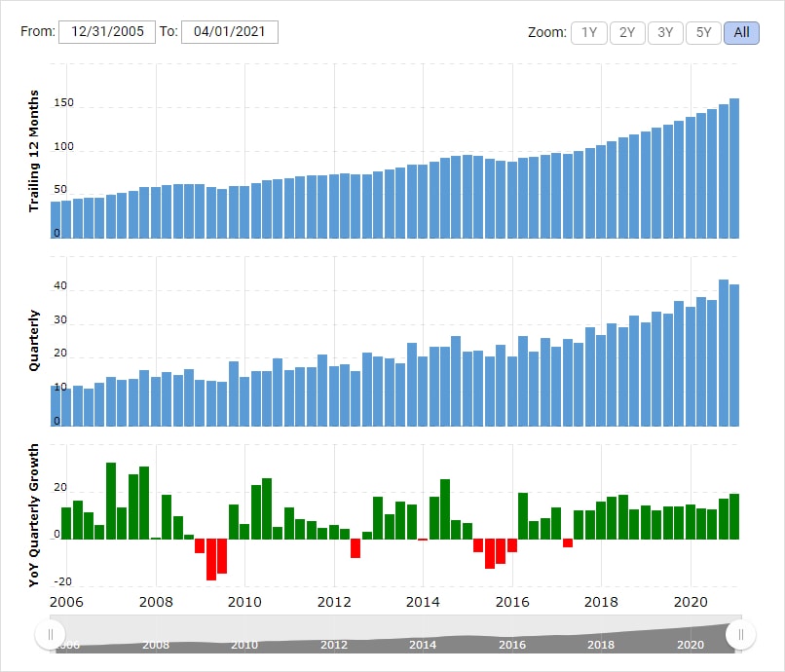Click the 2010 label in range navigator
The width and height of the screenshot is (785, 672).
[243, 645]
